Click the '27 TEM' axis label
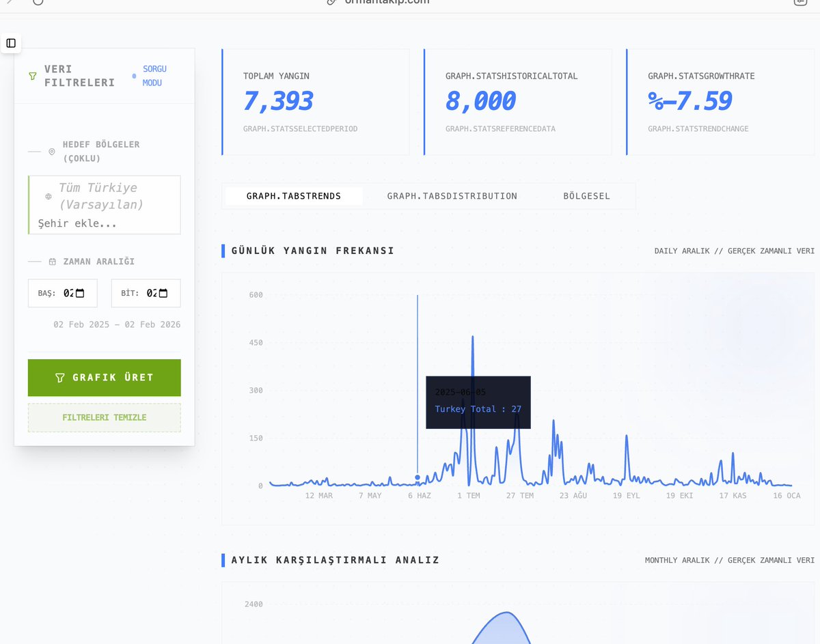The width and height of the screenshot is (820, 644). 520,496
